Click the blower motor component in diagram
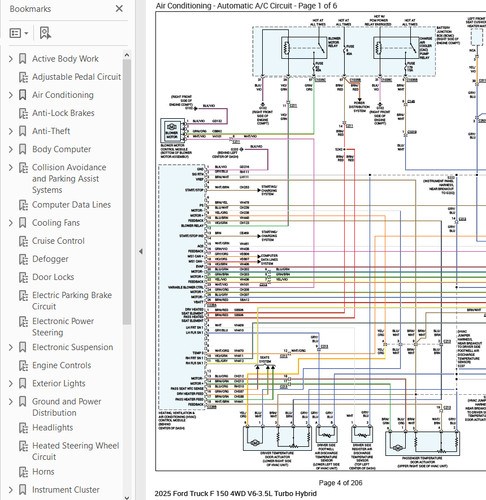This screenshot has width=486, height=500. click(172, 131)
